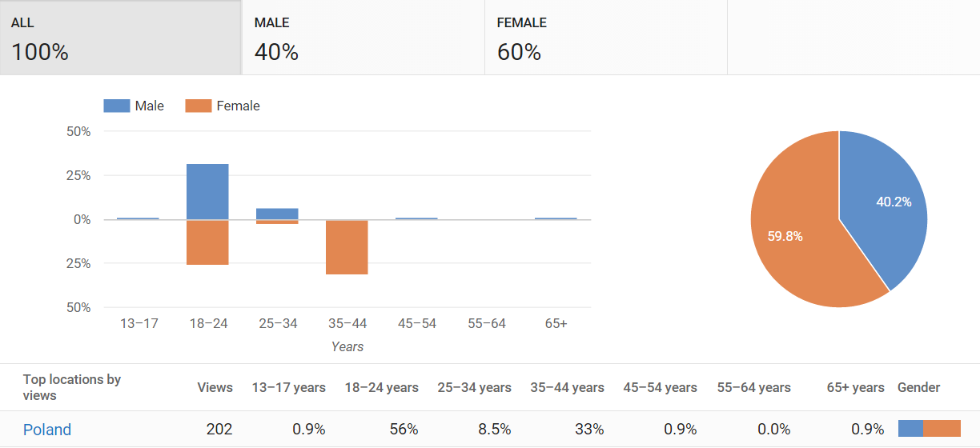
Task: Click the orange female 18–24 bar
Action: (x=207, y=242)
